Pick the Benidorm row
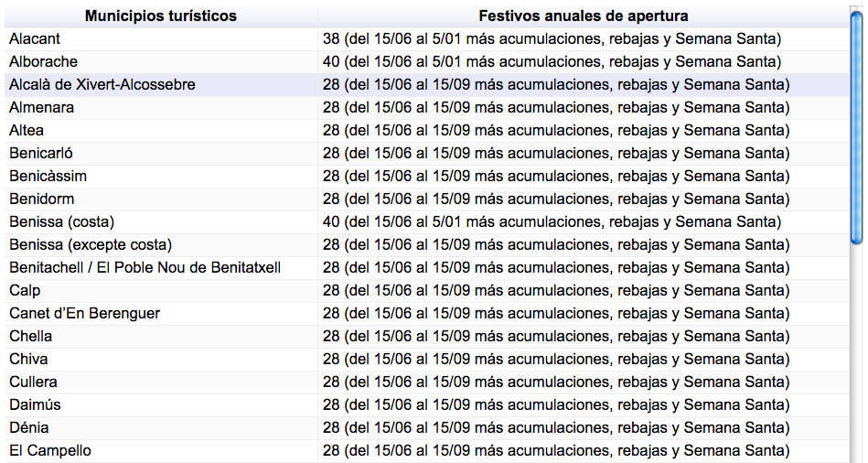The width and height of the screenshot is (868, 463). point(42,199)
